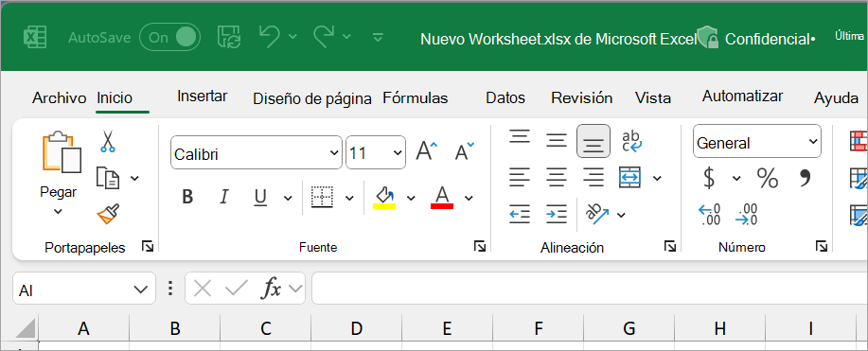Open Portapapeles dialog launcher
Viewport: 868px width, 351px height.
(148, 246)
